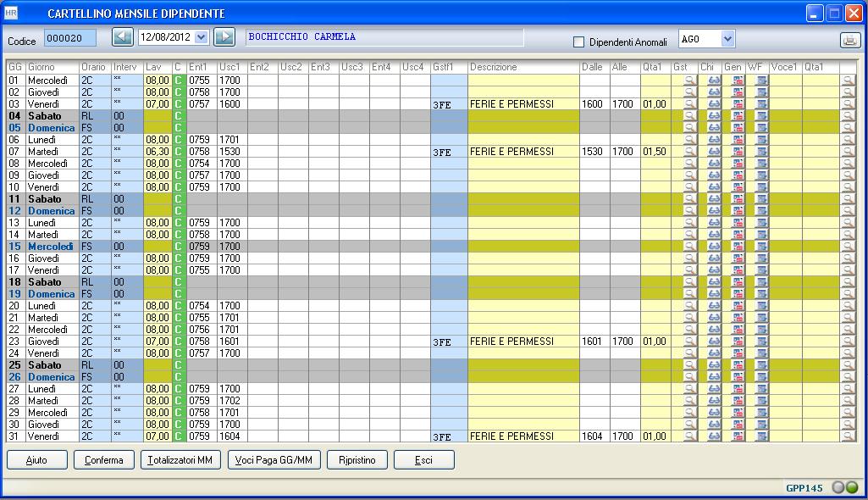Click employee name field BOCHICCHIO CARMELA
This screenshot has height=500, width=868.
click(384, 37)
